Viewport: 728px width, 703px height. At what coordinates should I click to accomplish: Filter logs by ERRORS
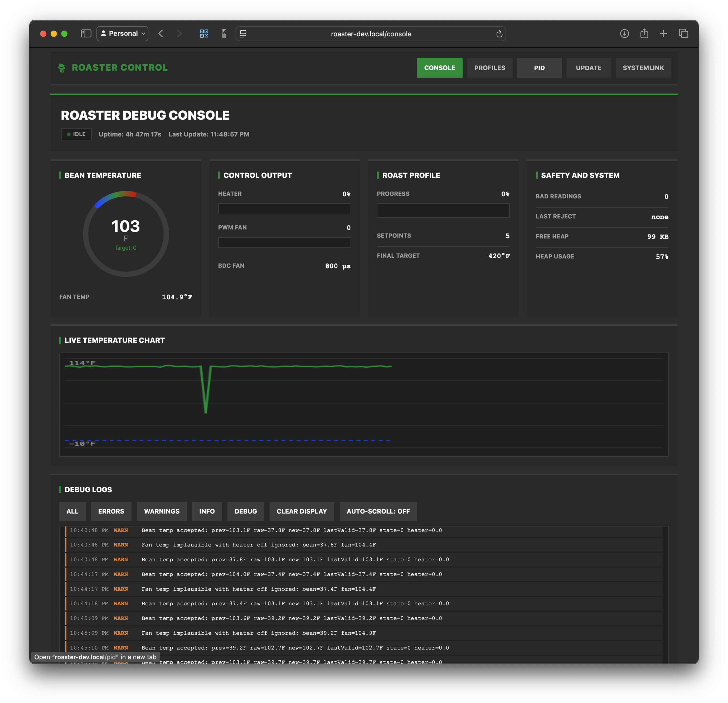click(111, 511)
